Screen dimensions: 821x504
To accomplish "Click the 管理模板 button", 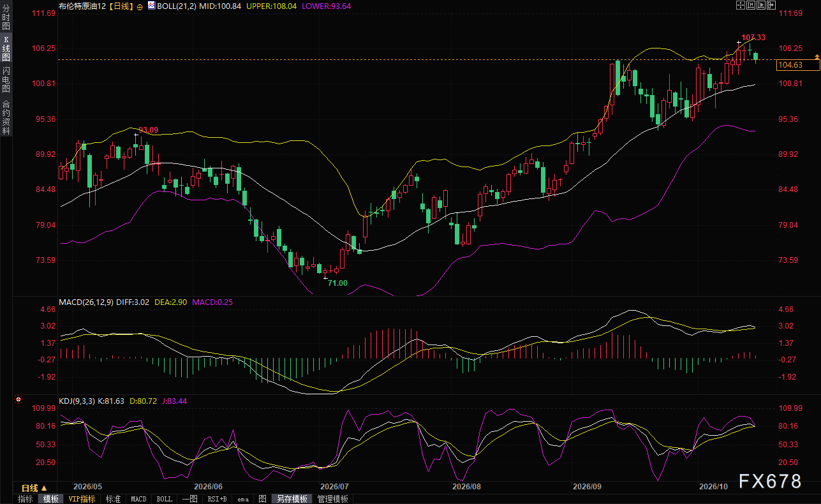I will (333, 499).
